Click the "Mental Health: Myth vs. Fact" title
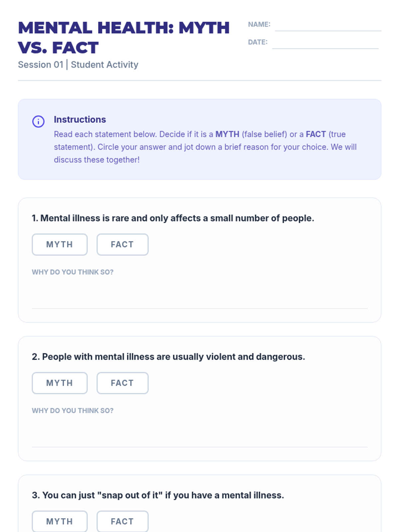 [x=124, y=37]
